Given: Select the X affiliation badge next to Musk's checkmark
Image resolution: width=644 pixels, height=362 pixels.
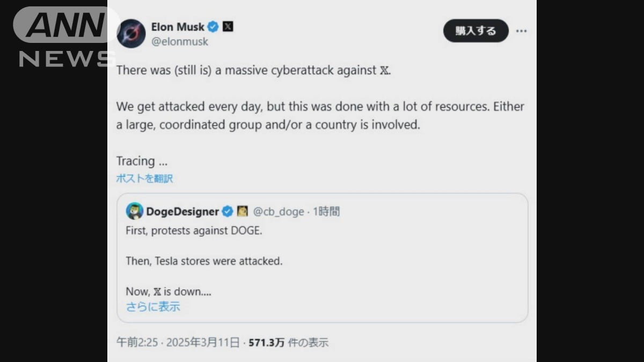Looking at the screenshot, I should pos(228,27).
